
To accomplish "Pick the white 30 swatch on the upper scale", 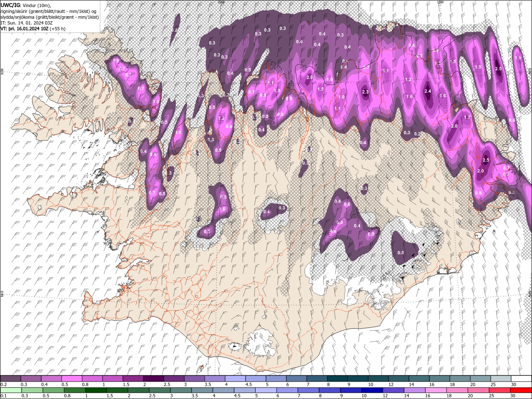I will pos(521,379).
